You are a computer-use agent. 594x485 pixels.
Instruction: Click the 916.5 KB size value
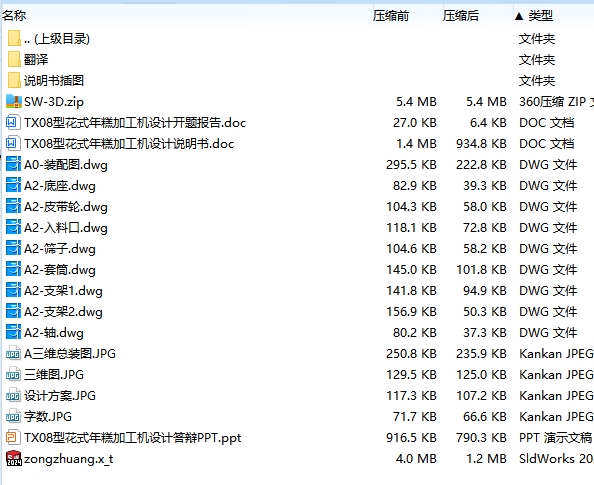click(411, 438)
